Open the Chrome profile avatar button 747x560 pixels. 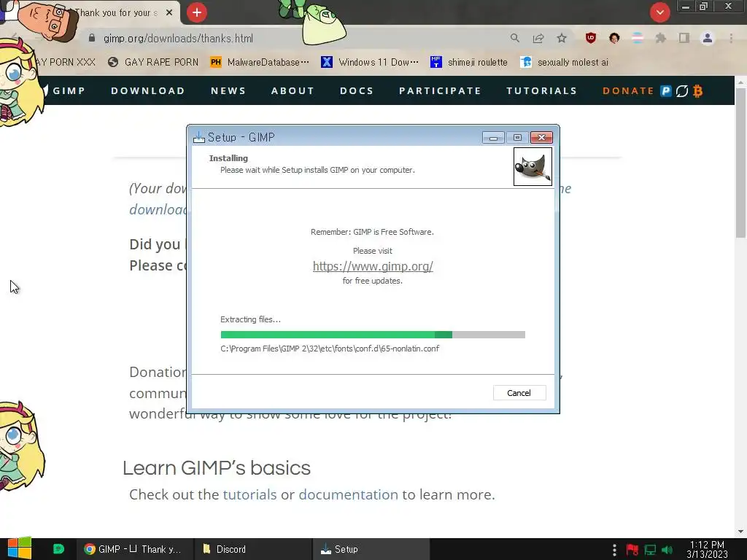coord(708,38)
